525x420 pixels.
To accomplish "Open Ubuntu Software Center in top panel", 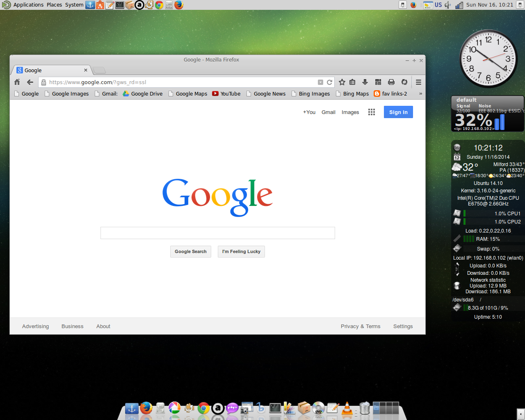I will (x=100, y=5).
